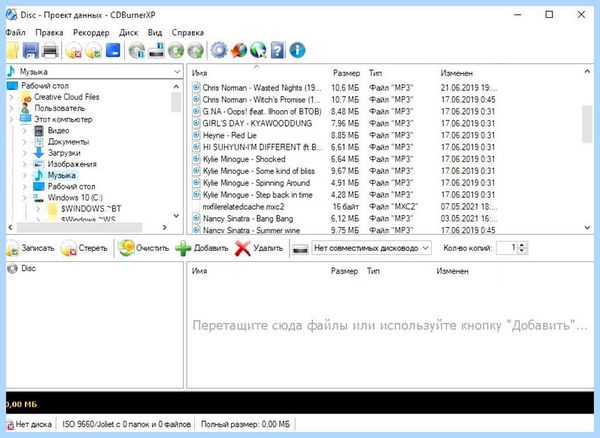600x438 pixels.
Task: Open About via blue info icon
Action: tap(297, 50)
